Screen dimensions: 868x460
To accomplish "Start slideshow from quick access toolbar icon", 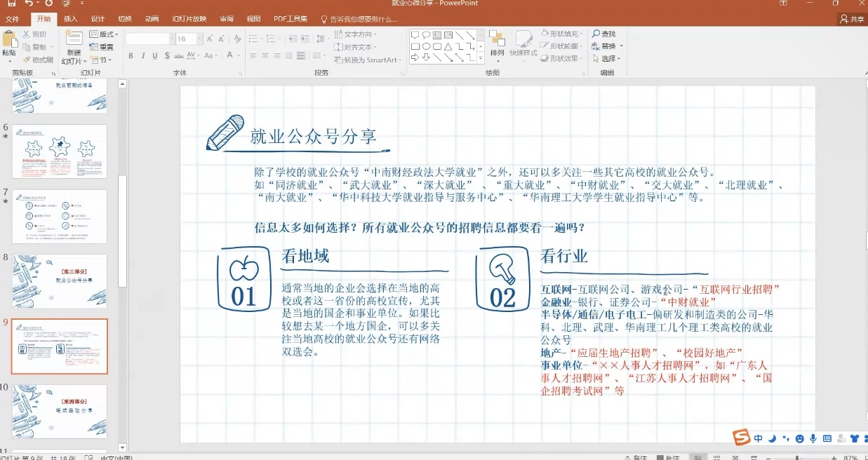I will pos(66,4).
